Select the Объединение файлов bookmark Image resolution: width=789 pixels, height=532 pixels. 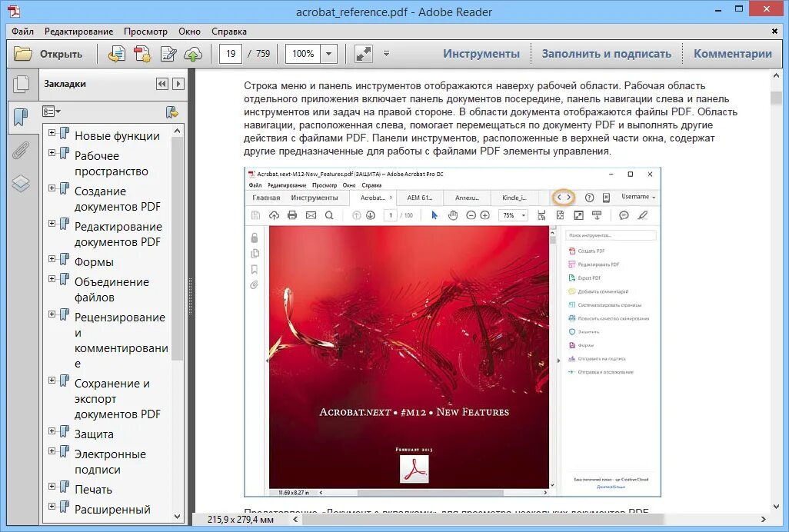(x=112, y=290)
